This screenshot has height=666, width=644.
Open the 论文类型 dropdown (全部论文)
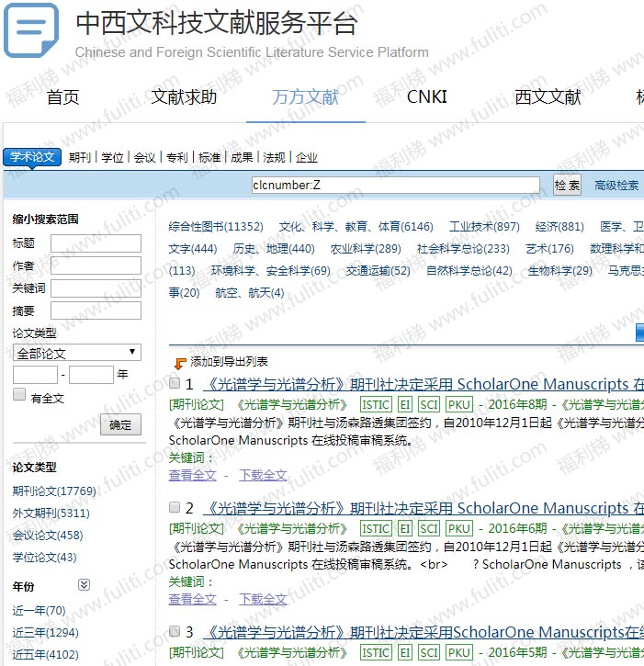coord(77,353)
